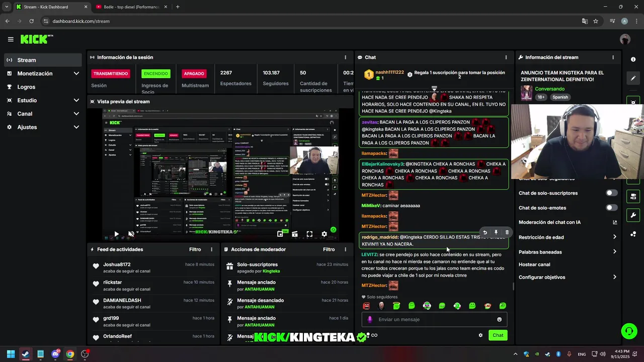Switch to the Beéle YouTube browser tab
644x362 pixels.
coord(131,7)
